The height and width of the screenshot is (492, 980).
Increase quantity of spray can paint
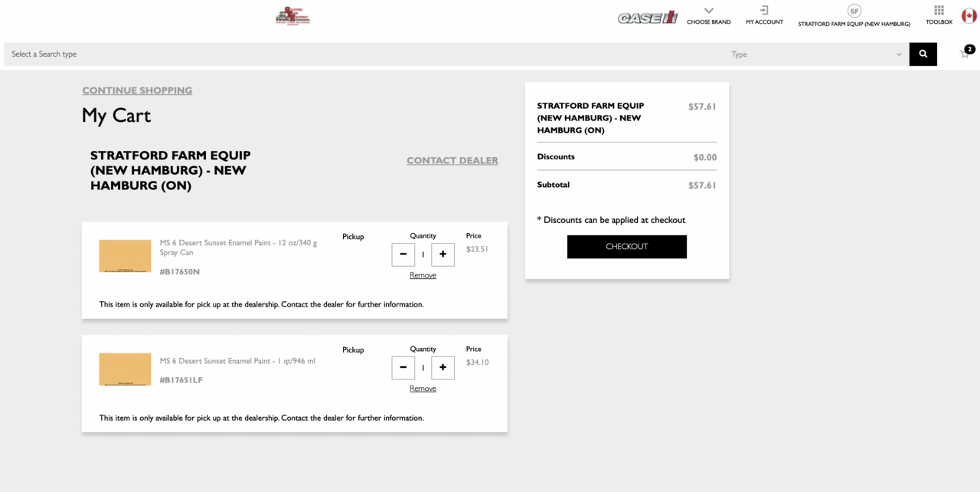443,254
